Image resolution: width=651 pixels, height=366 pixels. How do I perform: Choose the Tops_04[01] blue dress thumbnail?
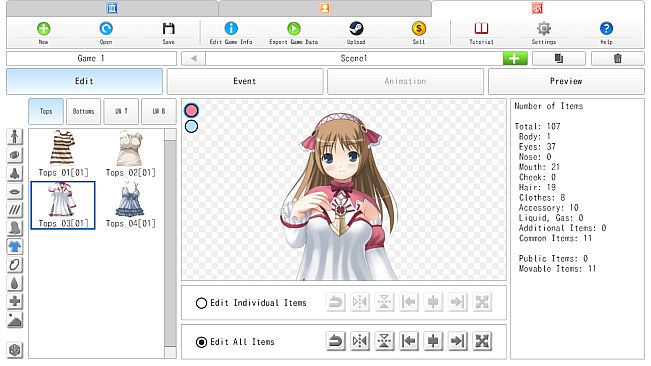[130, 205]
